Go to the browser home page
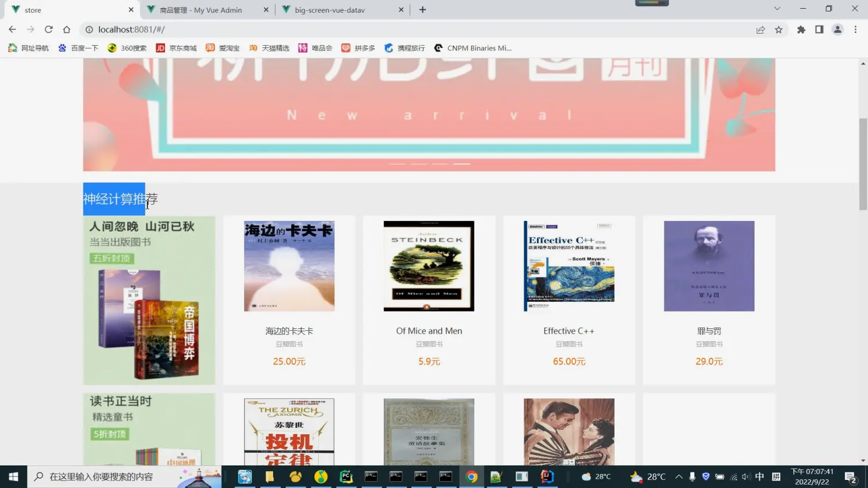This screenshot has height=488, width=868. (x=67, y=29)
